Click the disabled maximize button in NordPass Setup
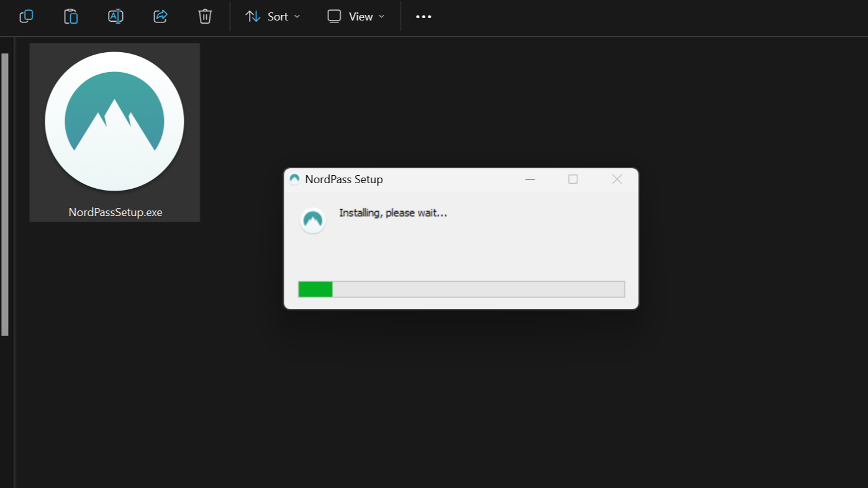This screenshot has width=868, height=488. 573,179
